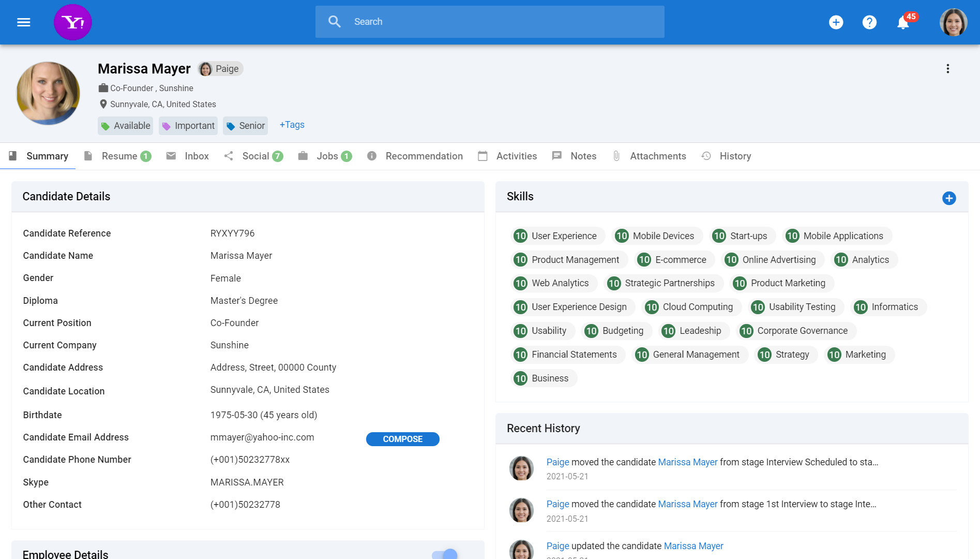Open the profile menu from the avatar
The image size is (980, 559).
(953, 22)
